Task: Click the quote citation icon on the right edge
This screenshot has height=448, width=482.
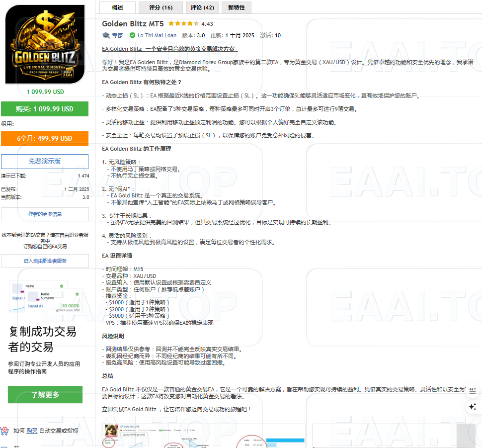Action: (x=473, y=390)
